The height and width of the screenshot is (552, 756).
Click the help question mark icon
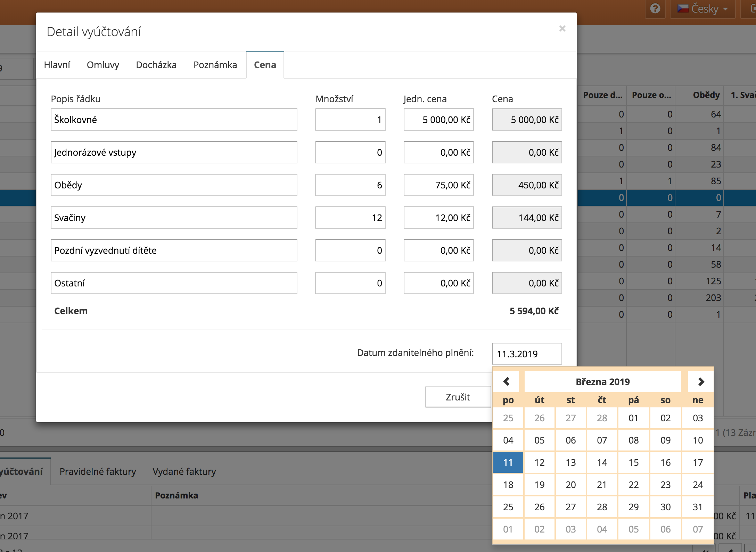[655, 9]
